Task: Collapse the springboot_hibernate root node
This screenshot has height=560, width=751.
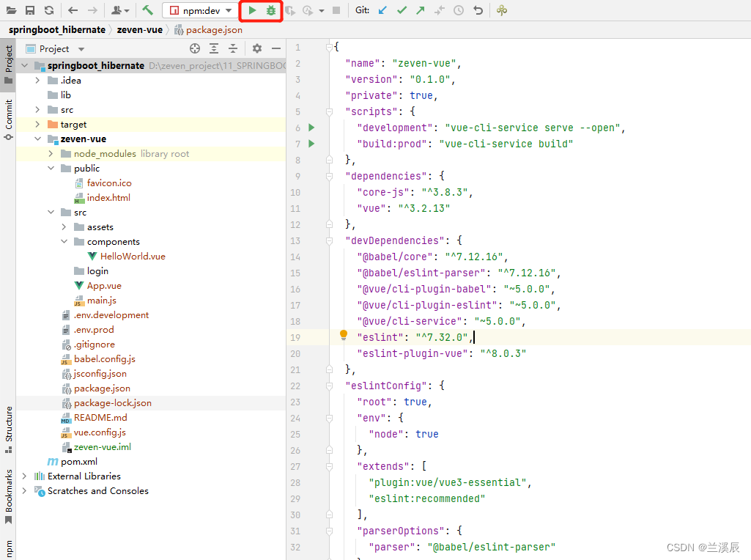Action: coord(25,65)
